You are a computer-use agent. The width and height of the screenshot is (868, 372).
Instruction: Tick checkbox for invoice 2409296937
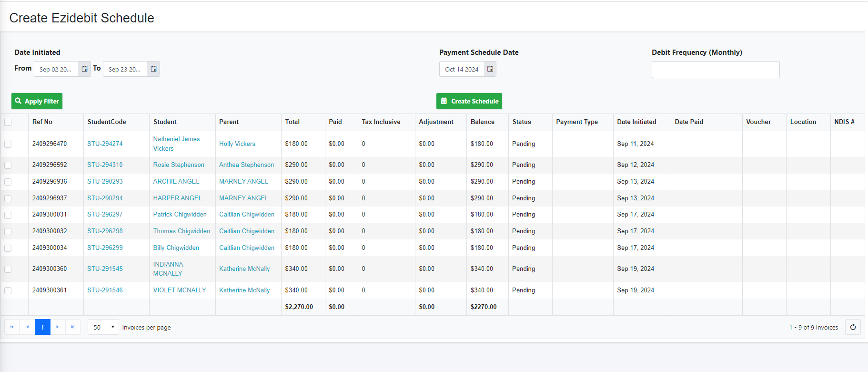pos(8,198)
